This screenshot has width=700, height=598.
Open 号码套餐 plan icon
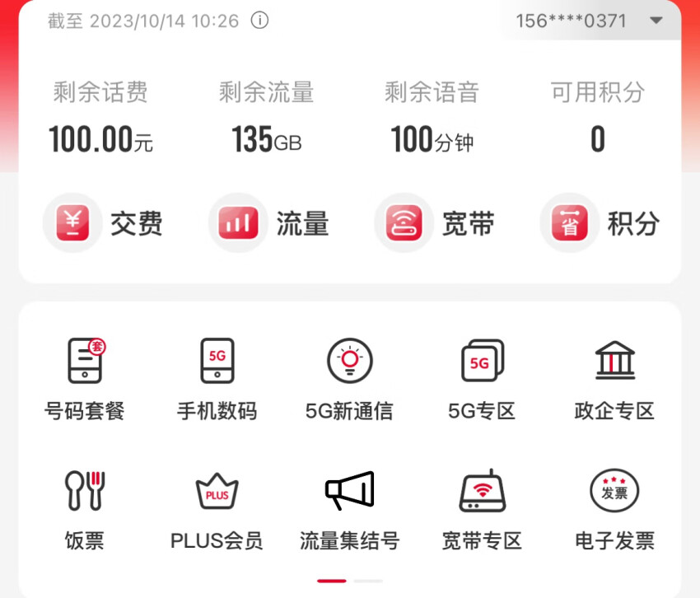(x=85, y=361)
